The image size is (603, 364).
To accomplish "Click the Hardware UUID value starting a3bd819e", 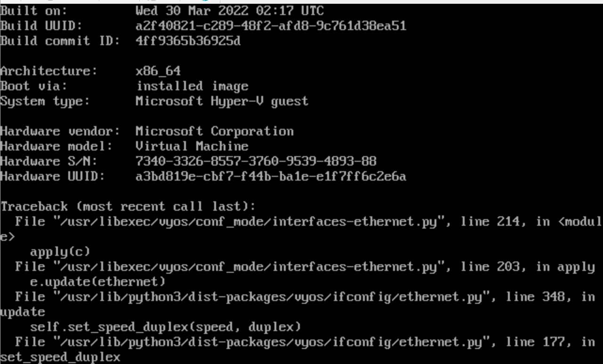I will [x=271, y=176].
